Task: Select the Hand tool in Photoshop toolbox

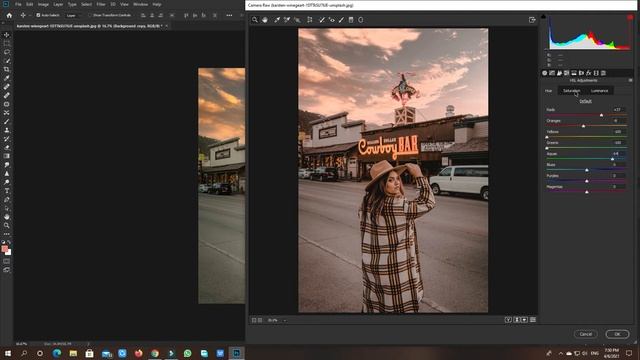Action: [7, 217]
